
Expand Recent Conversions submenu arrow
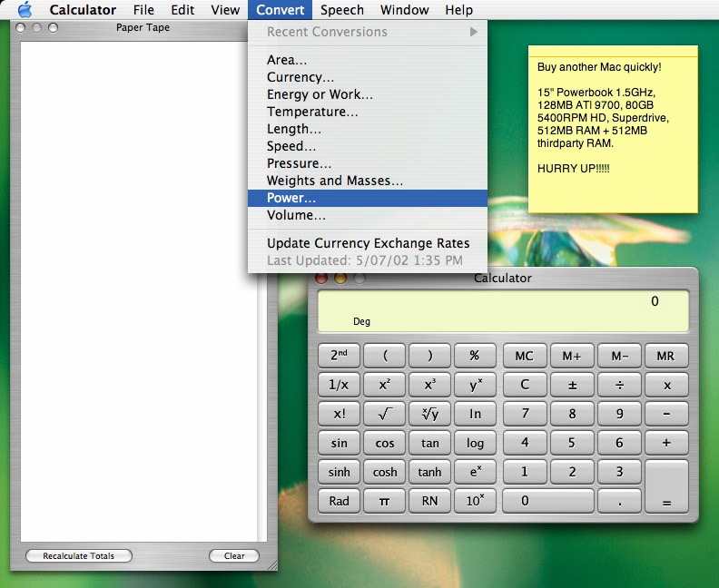[x=473, y=32]
